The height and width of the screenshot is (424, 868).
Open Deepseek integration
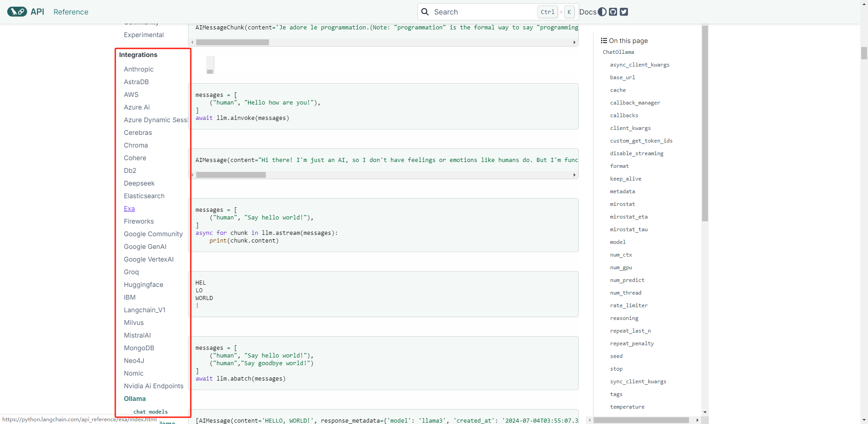point(139,183)
